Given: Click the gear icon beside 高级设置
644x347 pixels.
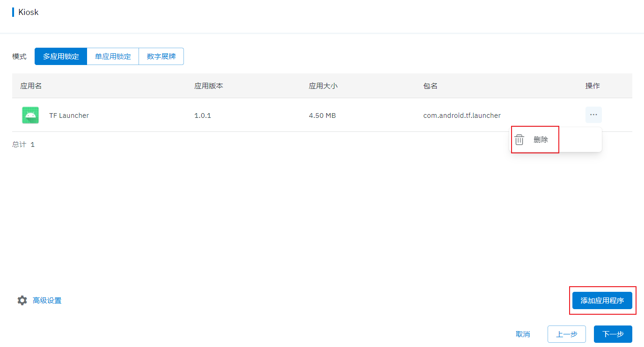Looking at the screenshot, I should click(22, 300).
